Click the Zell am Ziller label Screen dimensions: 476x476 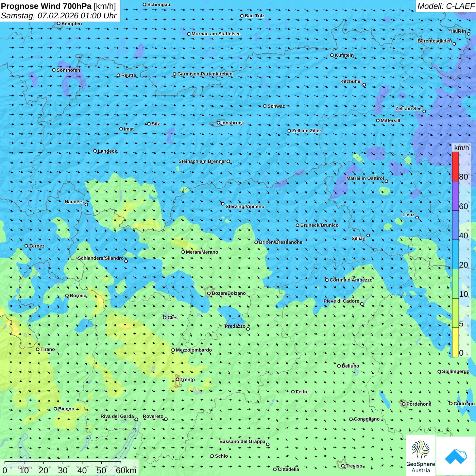click(307, 131)
